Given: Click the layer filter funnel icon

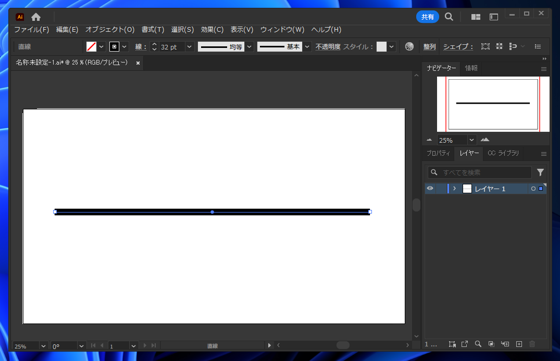Looking at the screenshot, I should (x=540, y=172).
